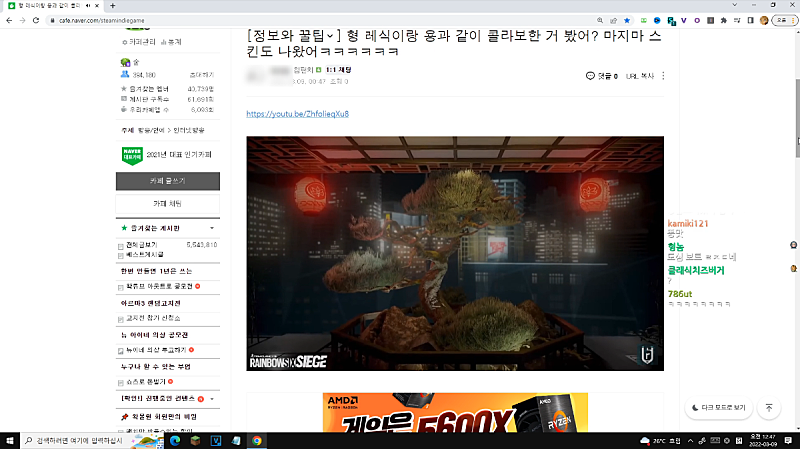Screen dimensions: 800x449
Task: Expand the 컨텐츠 category arrow
Action: click(x=212, y=399)
